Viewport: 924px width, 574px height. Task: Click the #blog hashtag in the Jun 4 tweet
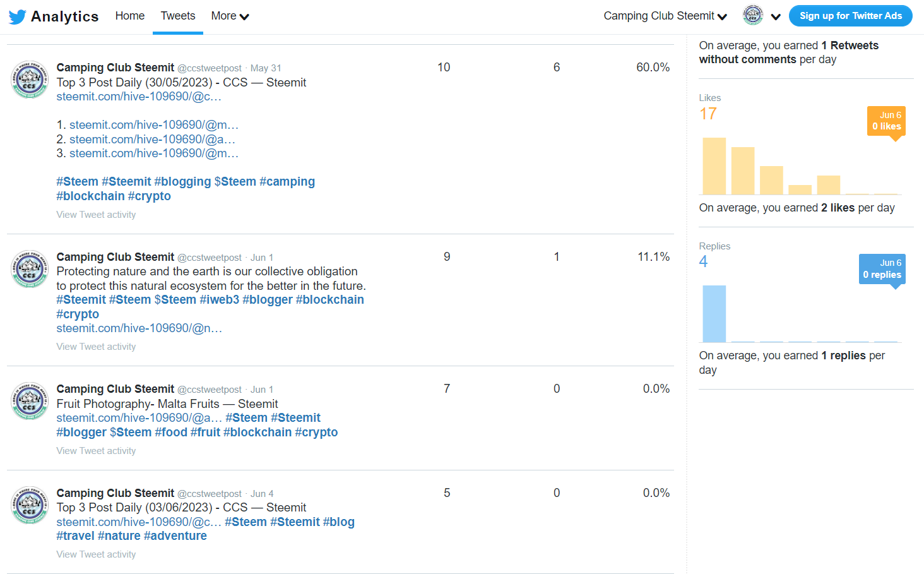pos(339,522)
